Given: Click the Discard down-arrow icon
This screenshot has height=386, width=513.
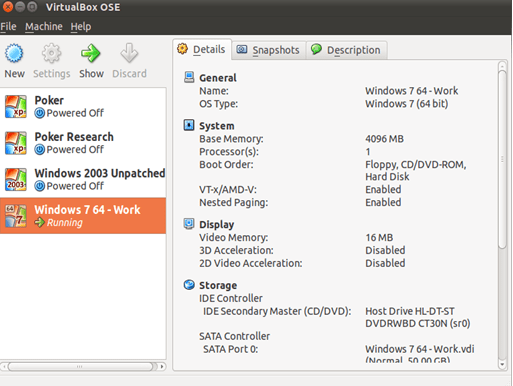Looking at the screenshot, I should click(129, 53).
